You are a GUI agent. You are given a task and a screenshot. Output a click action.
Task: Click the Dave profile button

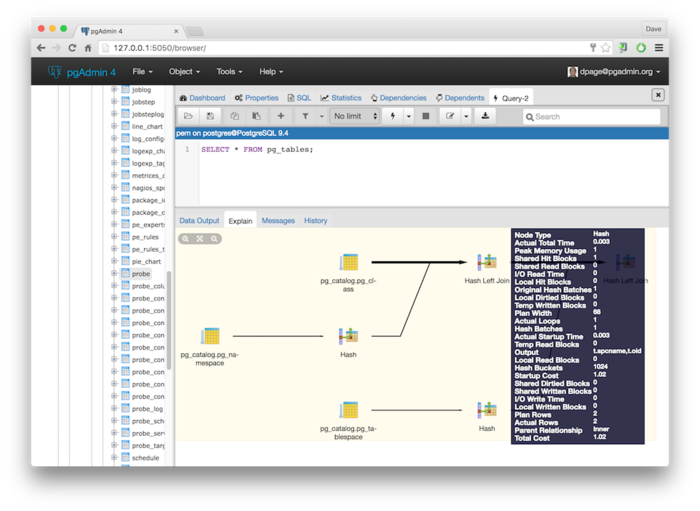coord(653,29)
